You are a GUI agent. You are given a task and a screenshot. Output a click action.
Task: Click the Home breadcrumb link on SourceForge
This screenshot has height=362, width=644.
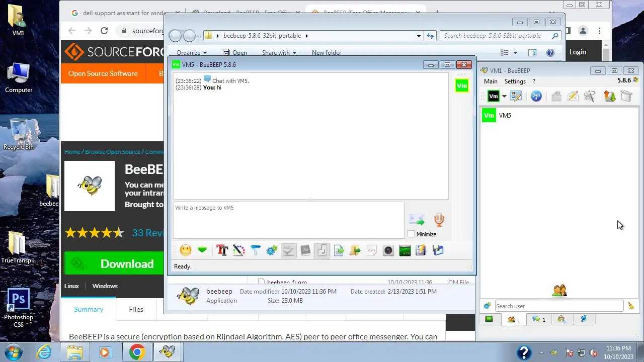click(72, 152)
